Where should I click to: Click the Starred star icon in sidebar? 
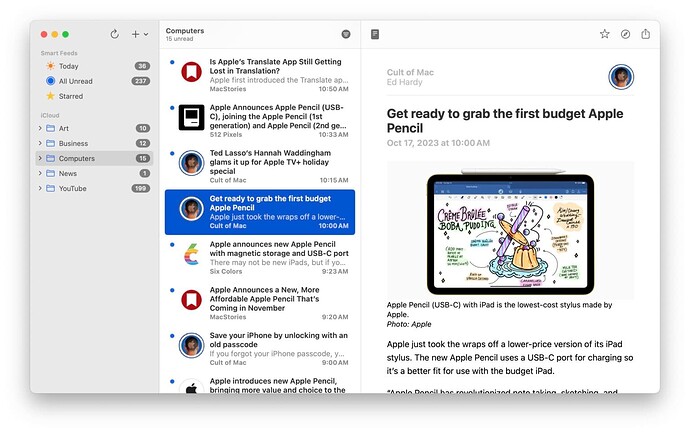pos(51,96)
